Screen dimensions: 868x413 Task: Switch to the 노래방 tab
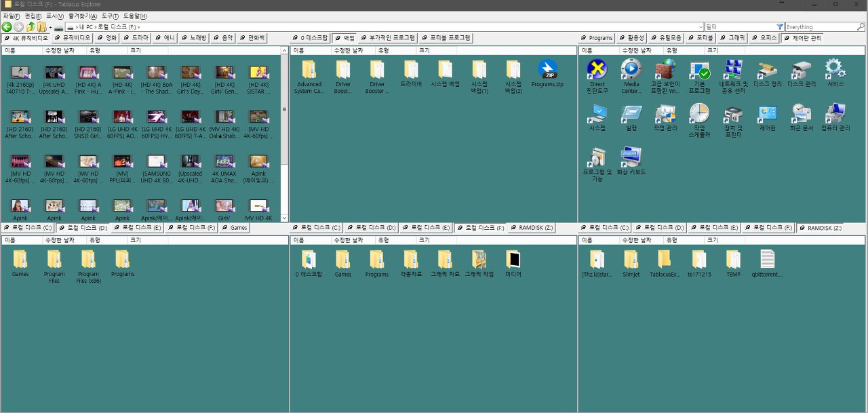[194, 38]
